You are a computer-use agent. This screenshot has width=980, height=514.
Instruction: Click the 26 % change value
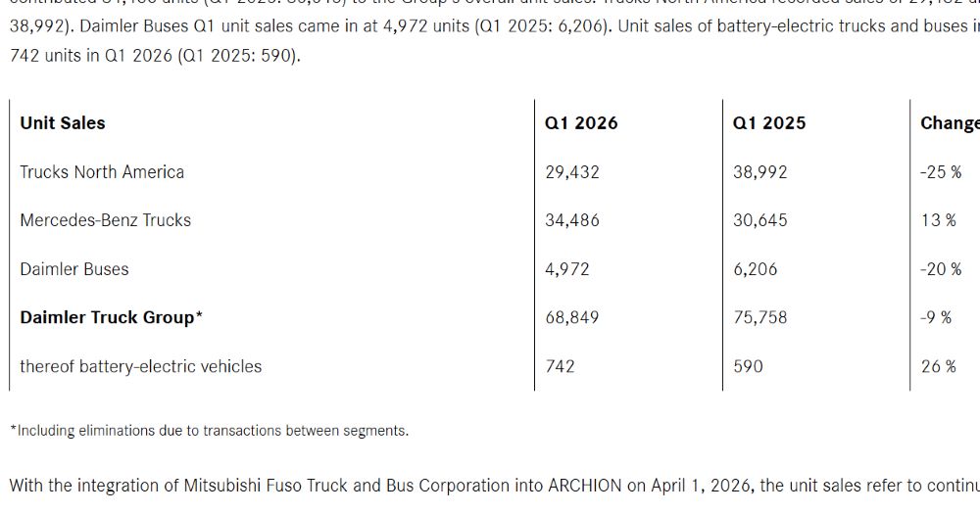pos(938,366)
